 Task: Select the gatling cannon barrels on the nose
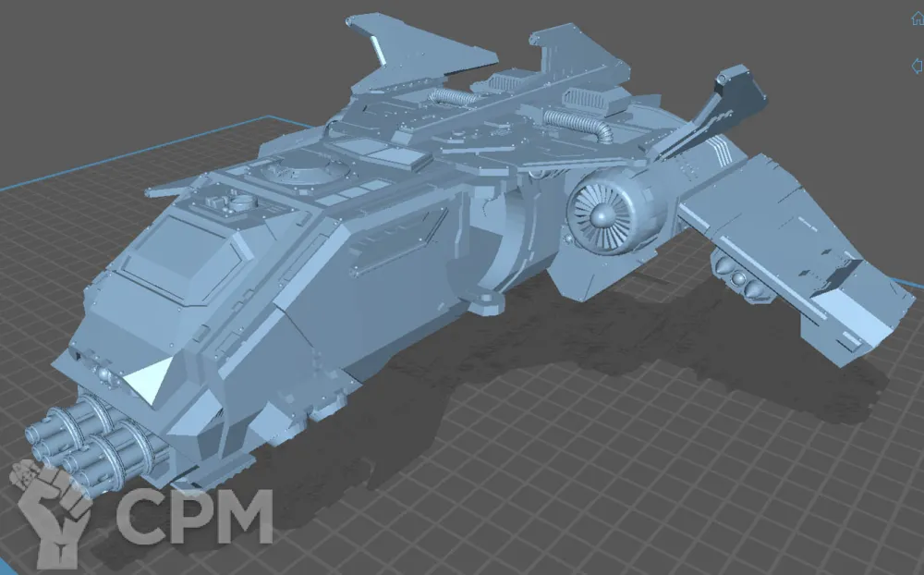click(92, 439)
